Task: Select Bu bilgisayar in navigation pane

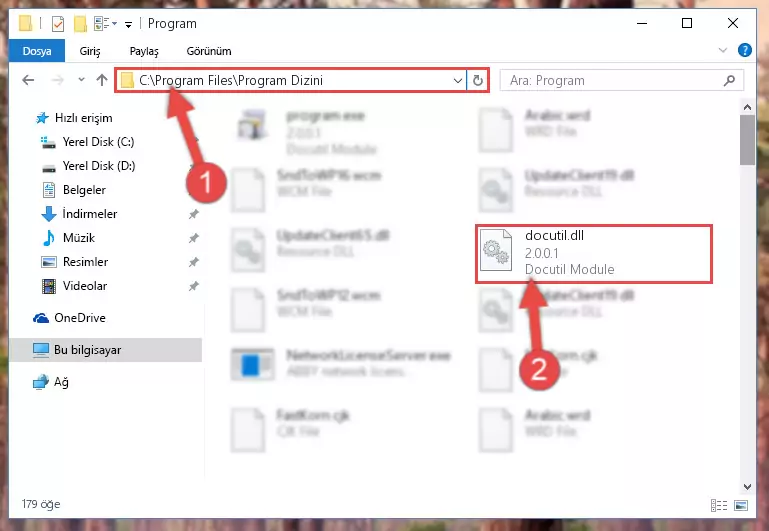Action: [x=105, y=350]
